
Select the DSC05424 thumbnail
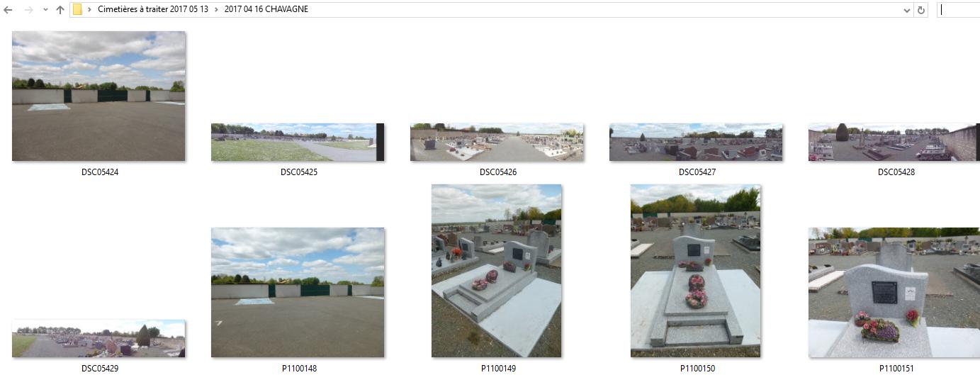pyautogui.click(x=99, y=96)
